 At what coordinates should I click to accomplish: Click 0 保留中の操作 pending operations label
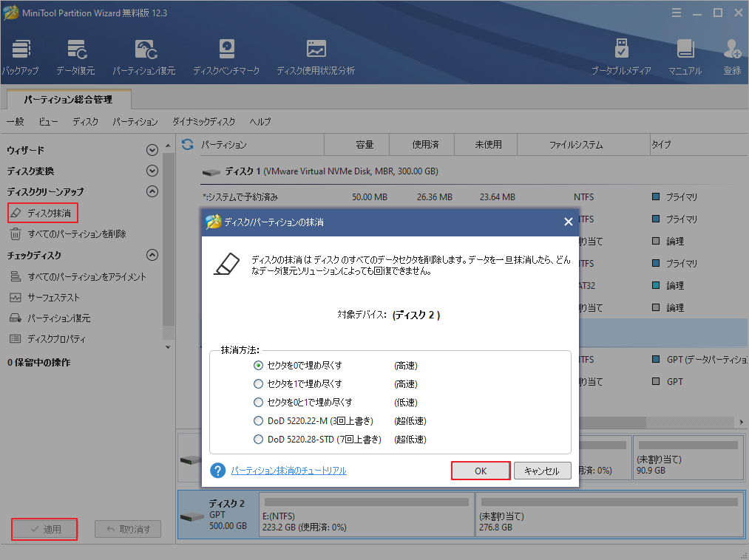coord(38,362)
